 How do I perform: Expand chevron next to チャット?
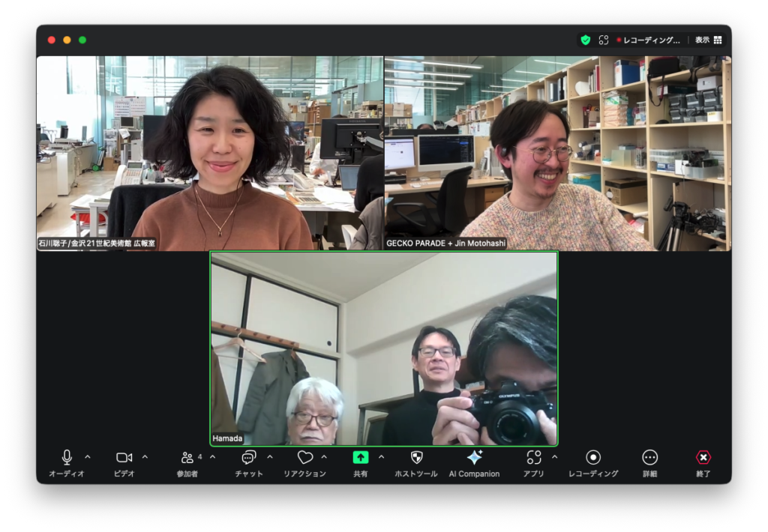[x=269, y=457]
